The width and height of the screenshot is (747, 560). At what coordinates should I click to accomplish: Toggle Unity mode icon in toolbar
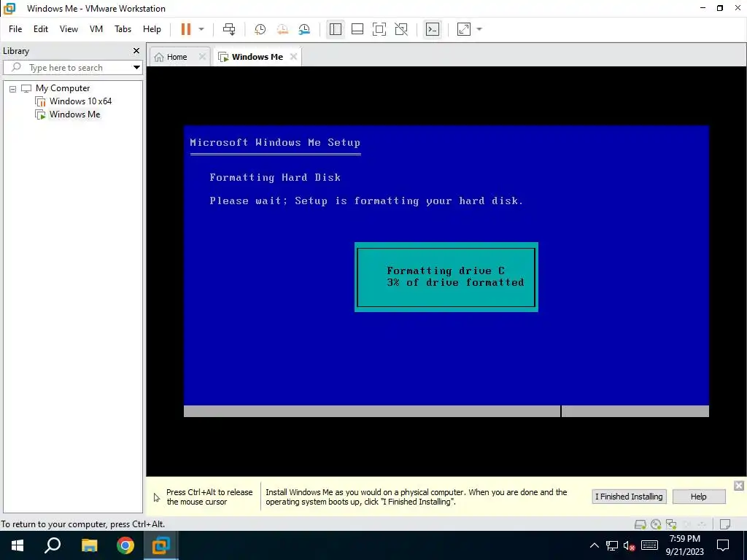tap(401, 29)
